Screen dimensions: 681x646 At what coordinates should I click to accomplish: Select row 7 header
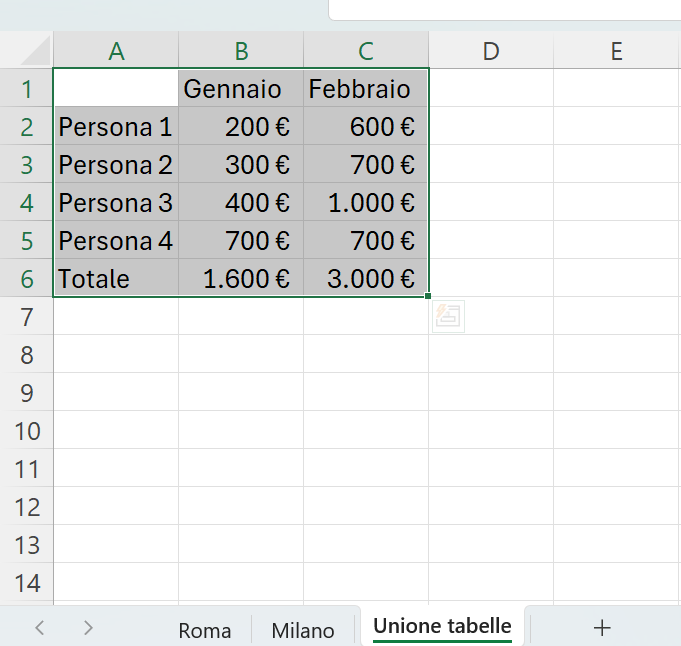pyautogui.click(x=26, y=317)
